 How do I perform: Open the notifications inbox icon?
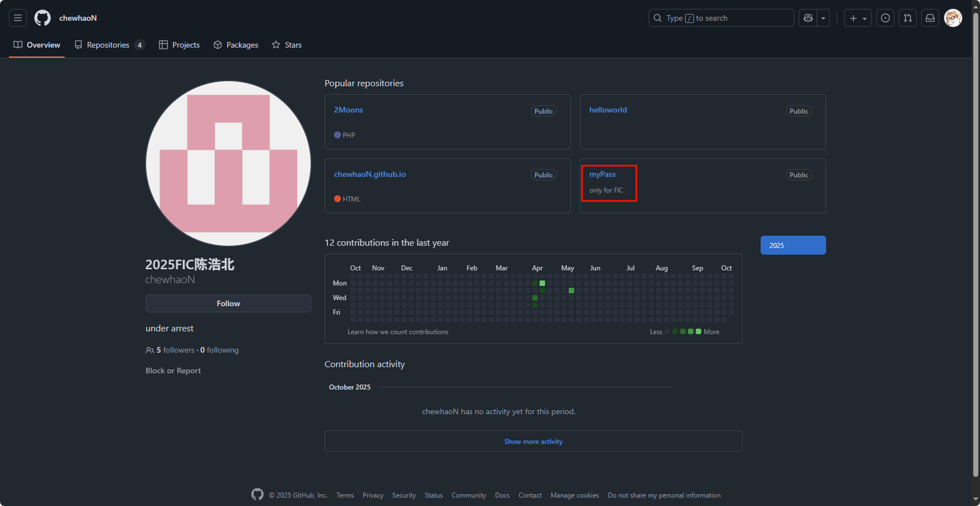coord(930,18)
